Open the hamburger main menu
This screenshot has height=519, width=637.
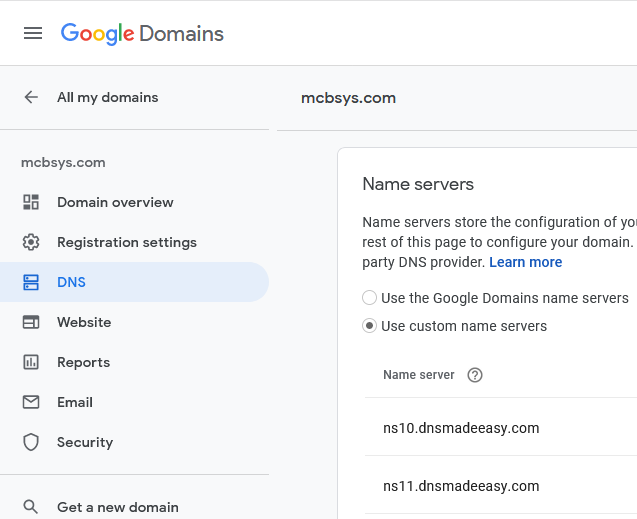click(x=33, y=33)
